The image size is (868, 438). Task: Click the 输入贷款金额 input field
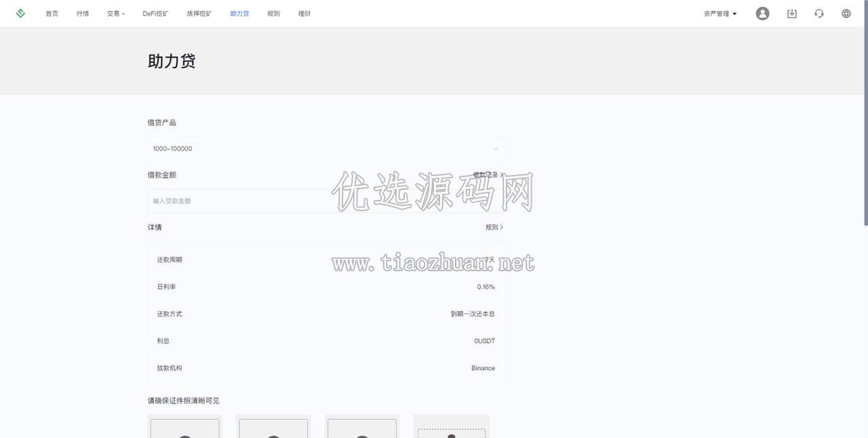click(x=325, y=201)
